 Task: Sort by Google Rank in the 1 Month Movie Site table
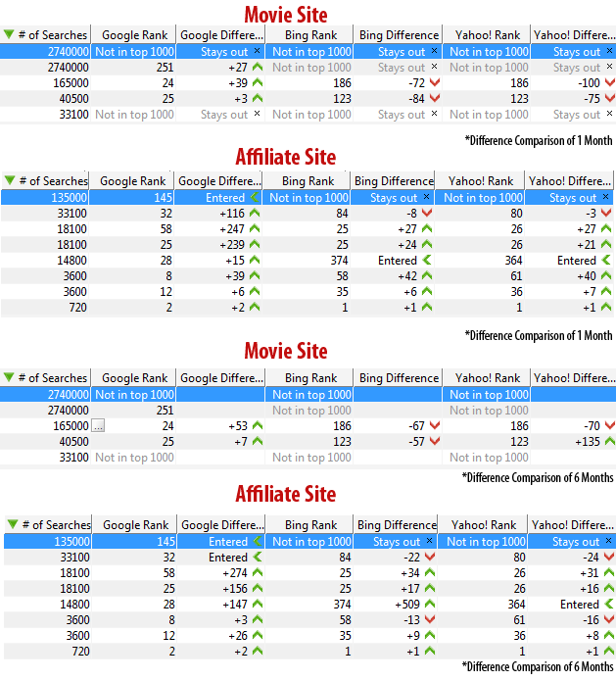(x=134, y=34)
